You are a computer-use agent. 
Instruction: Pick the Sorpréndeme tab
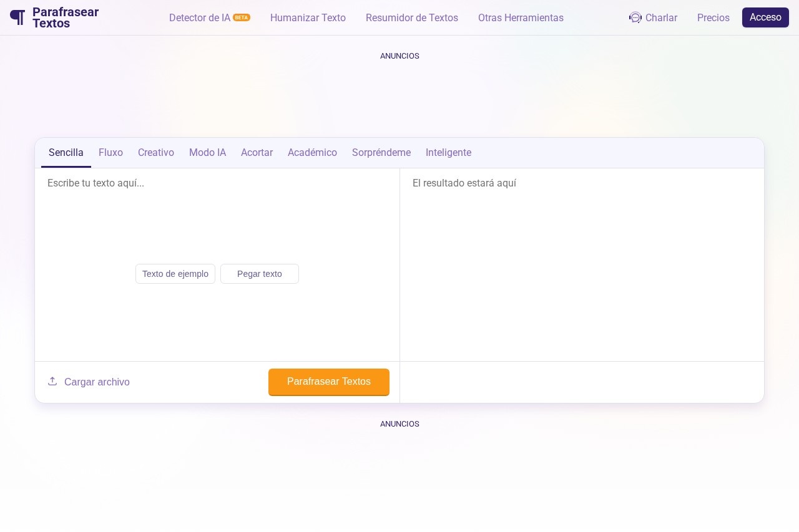tap(381, 153)
